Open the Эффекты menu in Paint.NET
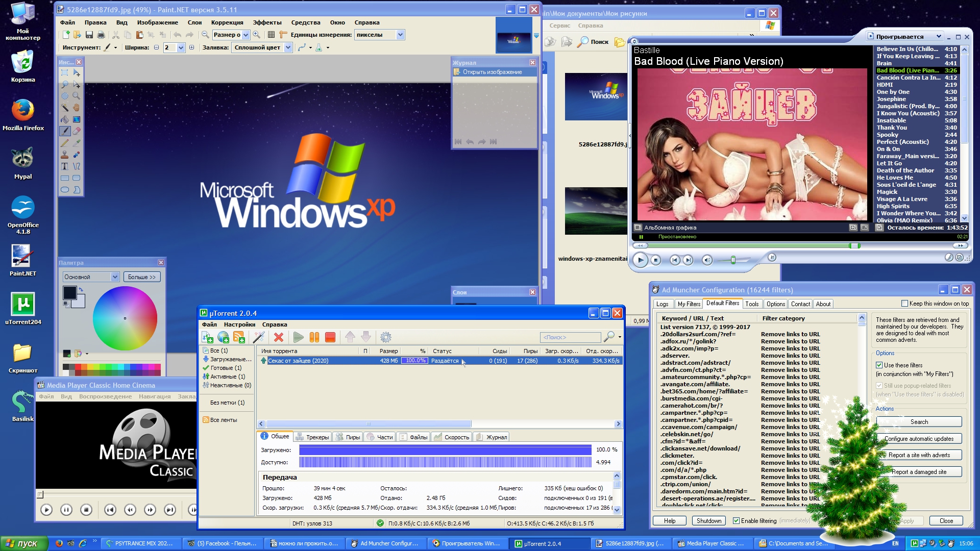The height and width of the screenshot is (551, 980). click(x=267, y=22)
